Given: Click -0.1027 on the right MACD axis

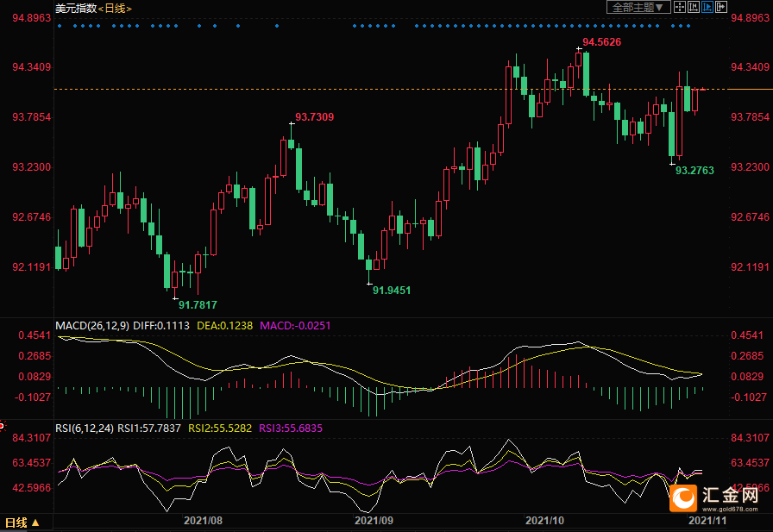Looking at the screenshot, I should [x=748, y=397].
